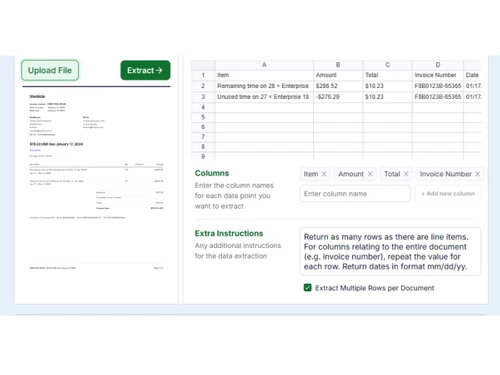Select spreadsheet column C header
Viewport: 500px width, 375px height.
coord(387,65)
